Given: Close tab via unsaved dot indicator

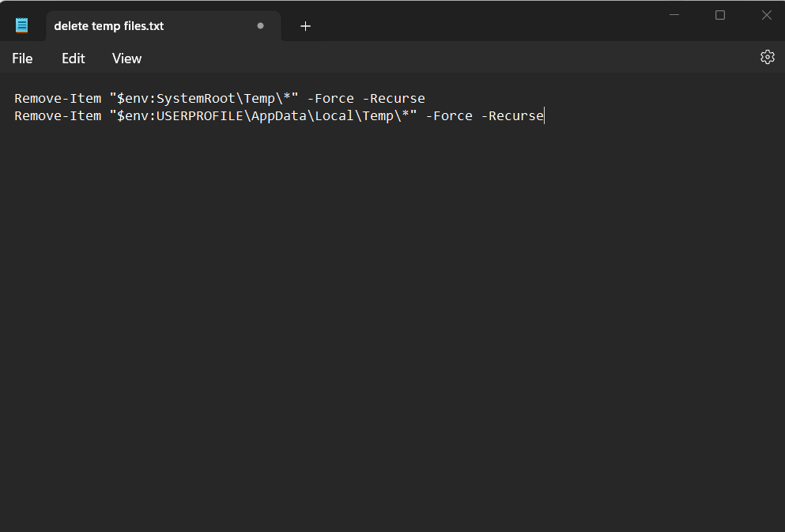Looking at the screenshot, I should point(260,25).
